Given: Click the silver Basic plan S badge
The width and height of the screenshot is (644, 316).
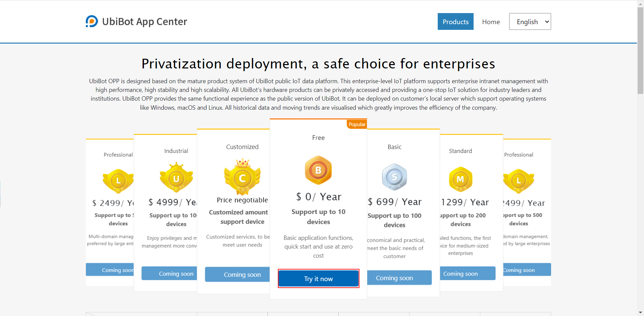Looking at the screenshot, I should [394, 177].
